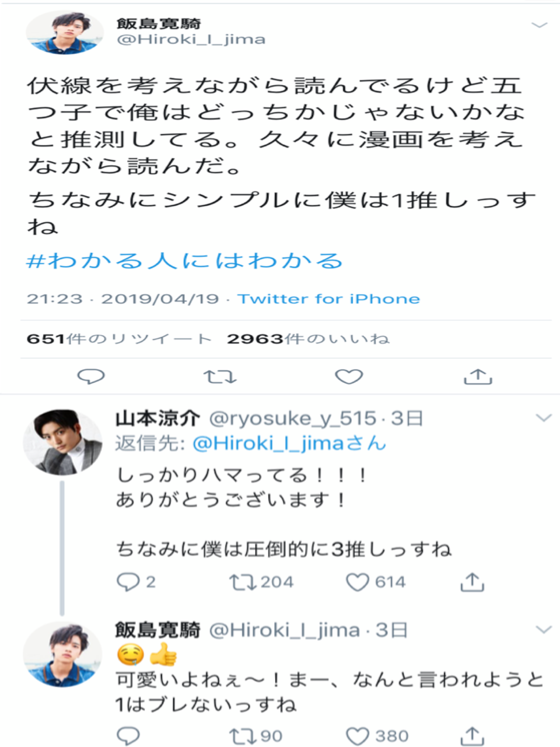Open the main tweet's options chevron

[540, 25]
